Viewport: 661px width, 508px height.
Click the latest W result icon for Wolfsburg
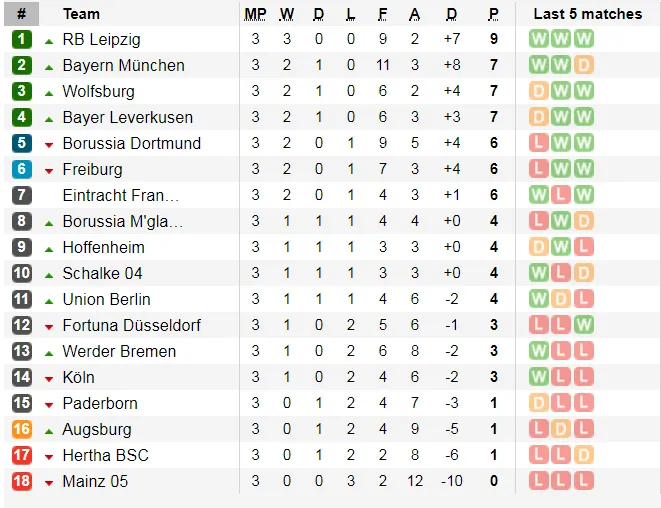[584, 92]
